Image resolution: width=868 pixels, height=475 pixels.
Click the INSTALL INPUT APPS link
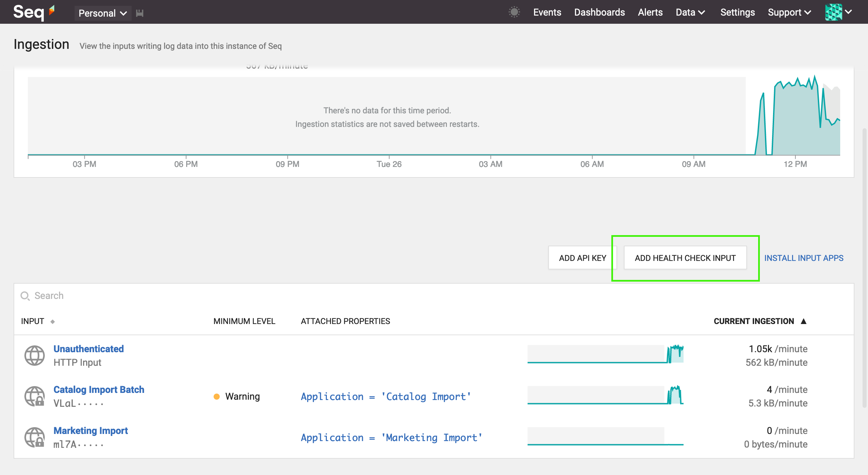(804, 258)
